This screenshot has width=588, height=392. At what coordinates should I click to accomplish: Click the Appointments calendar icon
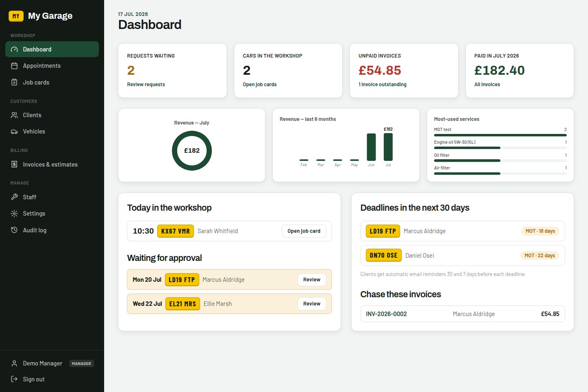coord(14,66)
